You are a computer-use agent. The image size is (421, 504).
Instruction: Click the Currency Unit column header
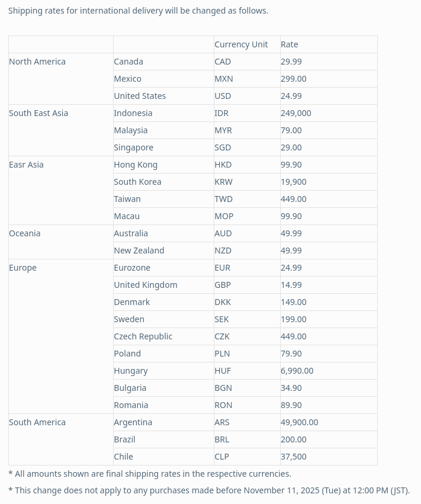point(241,44)
